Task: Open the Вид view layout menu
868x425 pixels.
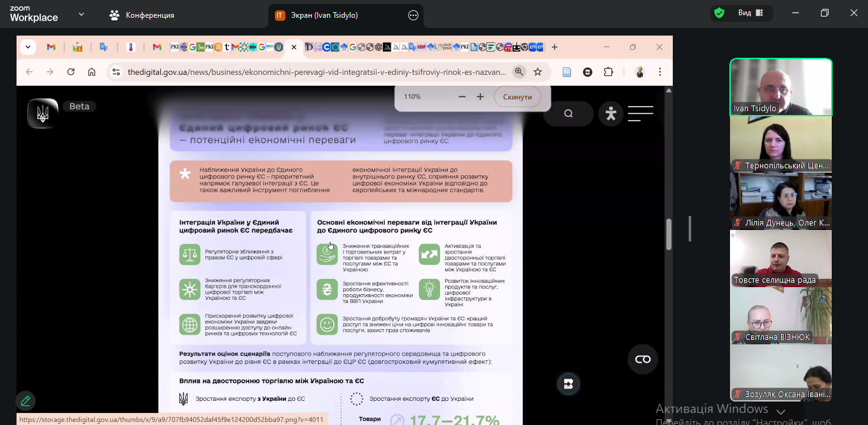Action: (750, 13)
